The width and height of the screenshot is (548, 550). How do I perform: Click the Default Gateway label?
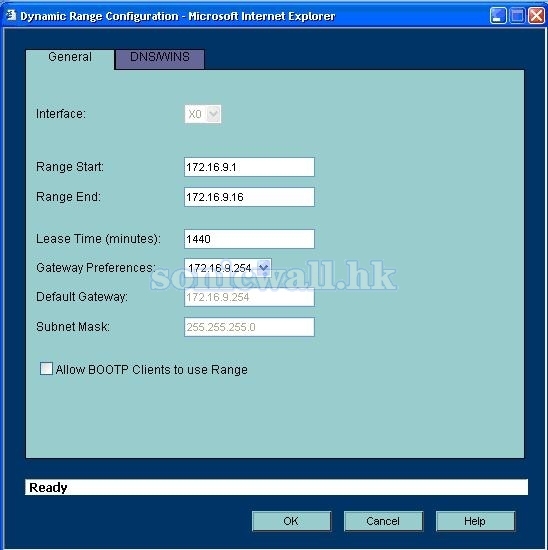point(82,297)
